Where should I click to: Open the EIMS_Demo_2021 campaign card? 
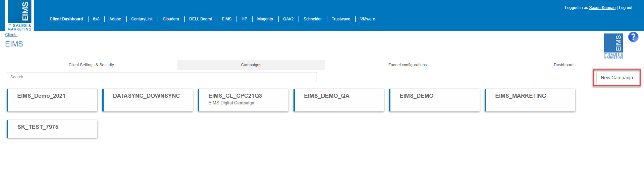click(x=52, y=100)
